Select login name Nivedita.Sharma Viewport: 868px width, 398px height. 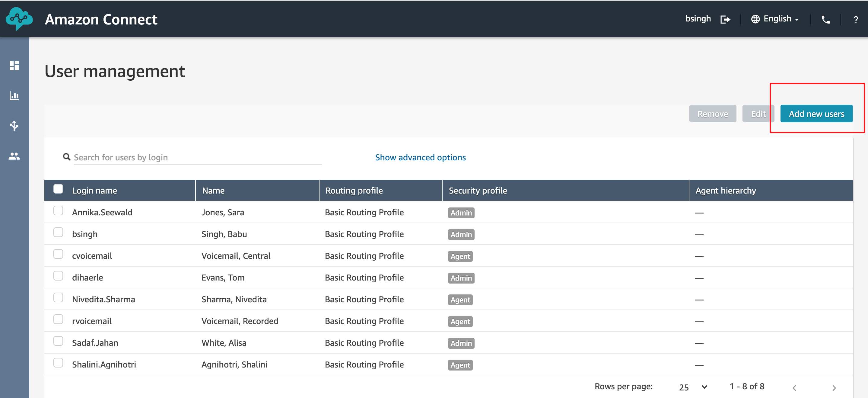click(103, 300)
